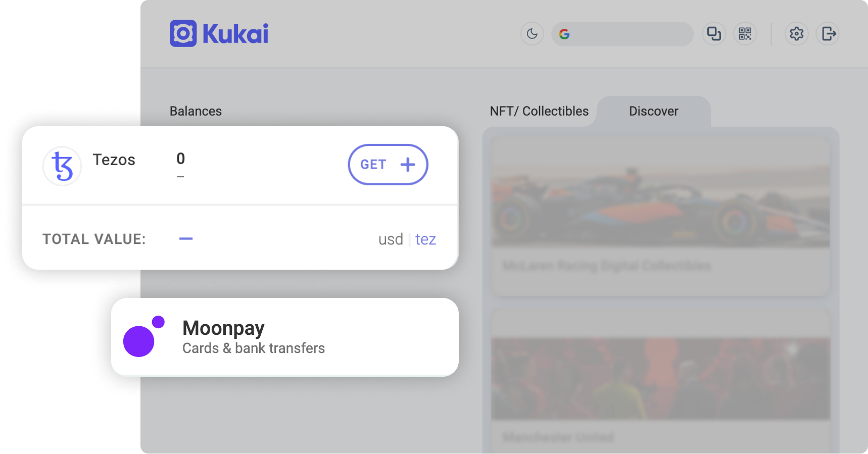Click the Tezos token icon
The image size is (868, 454).
click(62, 166)
